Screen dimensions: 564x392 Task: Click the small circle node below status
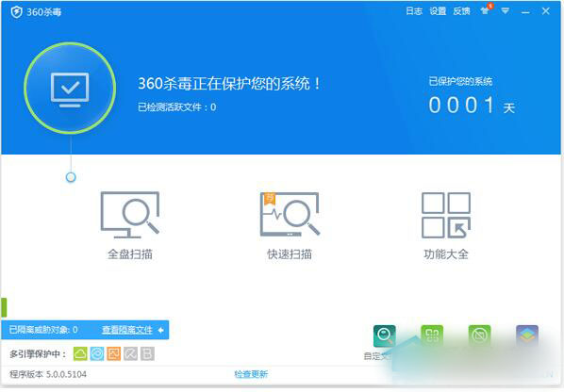tap(71, 177)
